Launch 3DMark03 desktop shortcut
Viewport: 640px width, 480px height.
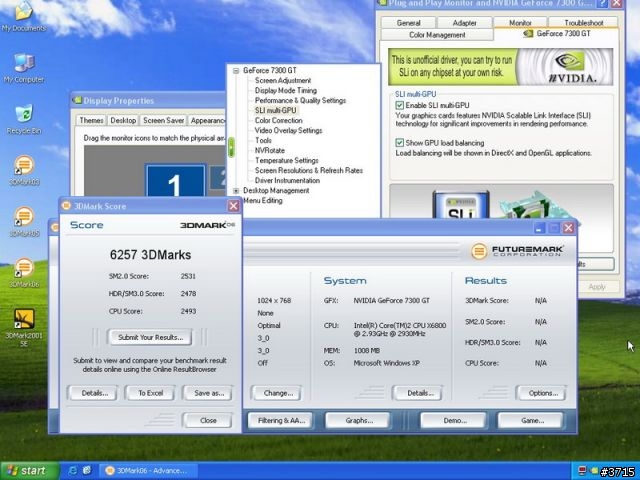click(24, 171)
